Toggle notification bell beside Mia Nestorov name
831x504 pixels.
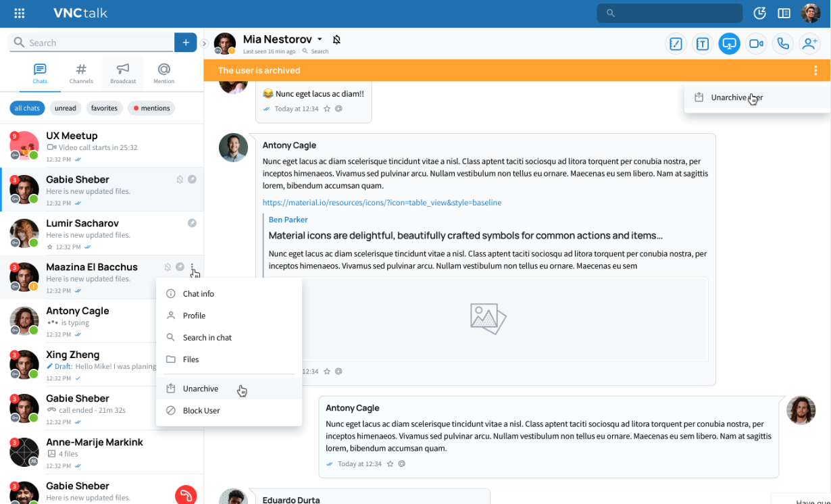336,40
